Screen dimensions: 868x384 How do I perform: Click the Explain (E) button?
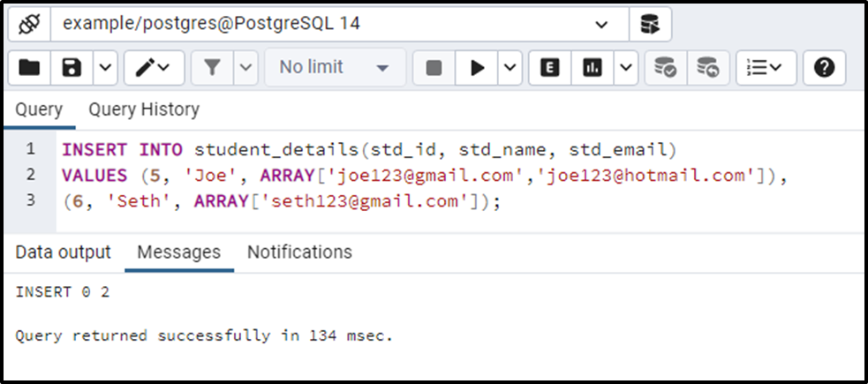[x=550, y=68]
